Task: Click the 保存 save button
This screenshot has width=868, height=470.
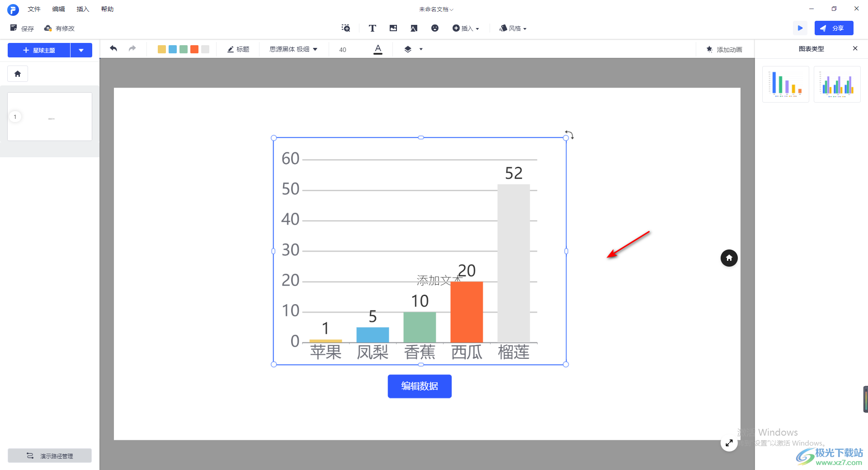Action: (22, 28)
